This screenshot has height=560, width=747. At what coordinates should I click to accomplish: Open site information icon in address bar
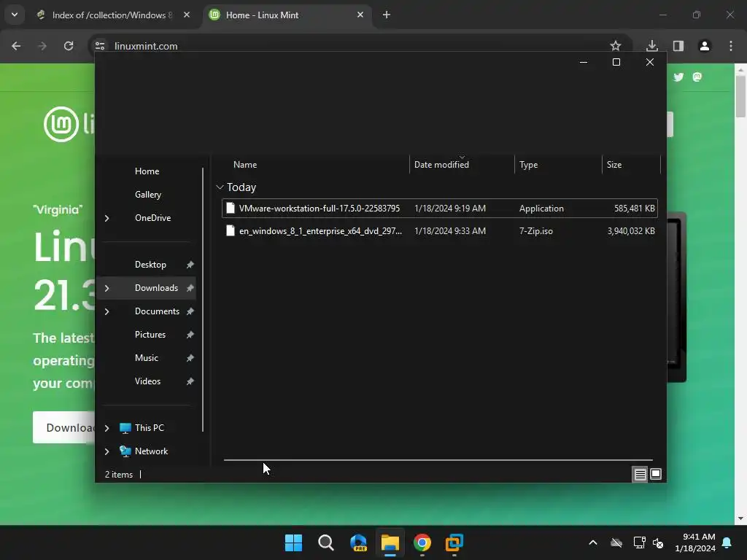(100, 46)
